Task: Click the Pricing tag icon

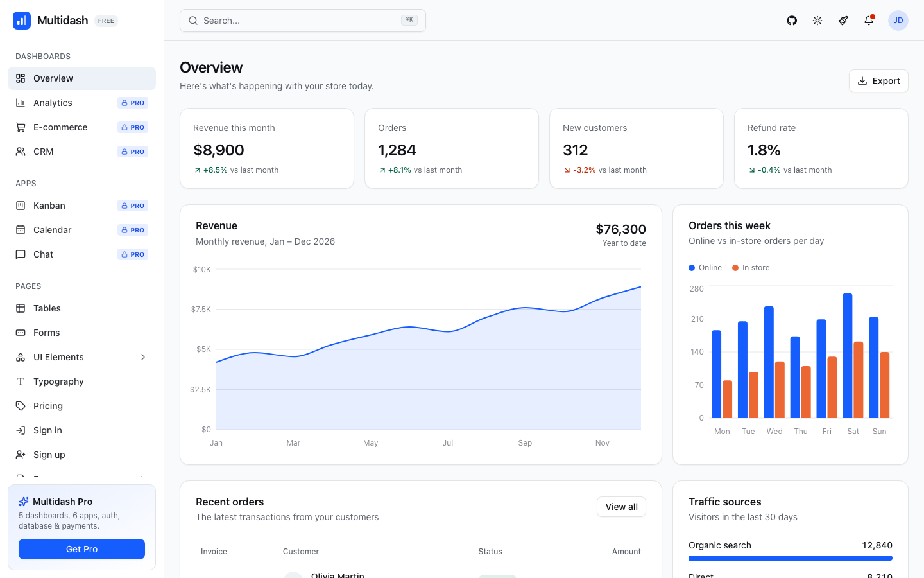Action: (21, 406)
